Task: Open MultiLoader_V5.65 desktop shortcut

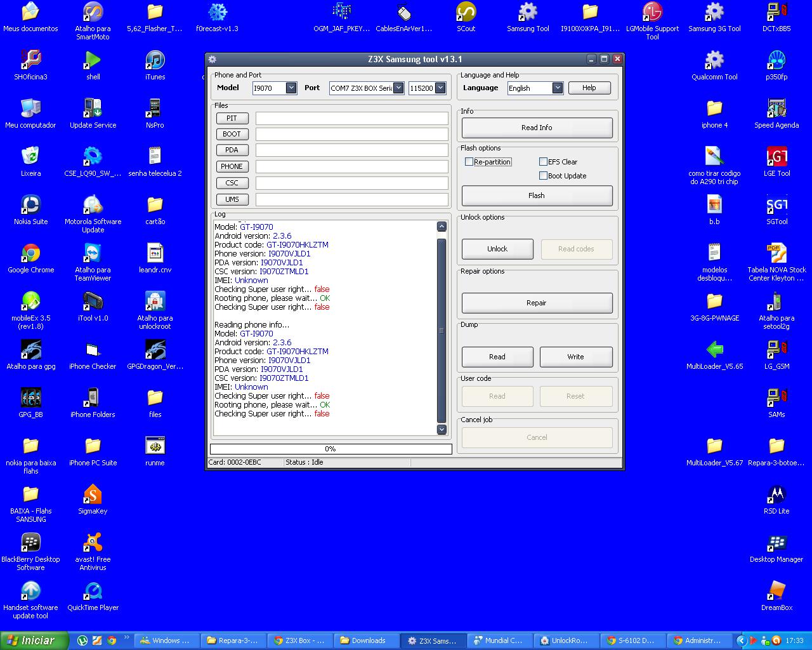Action: [714, 355]
